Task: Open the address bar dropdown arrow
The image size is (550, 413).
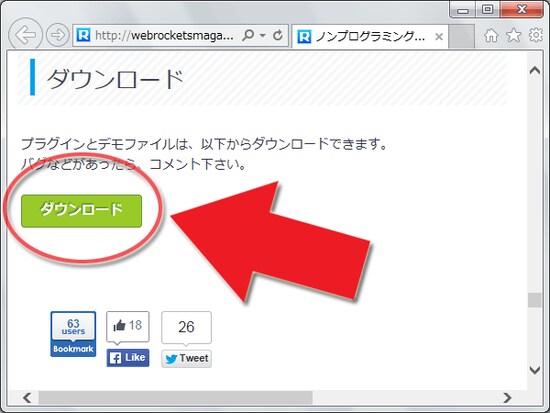Action: pos(263,35)
